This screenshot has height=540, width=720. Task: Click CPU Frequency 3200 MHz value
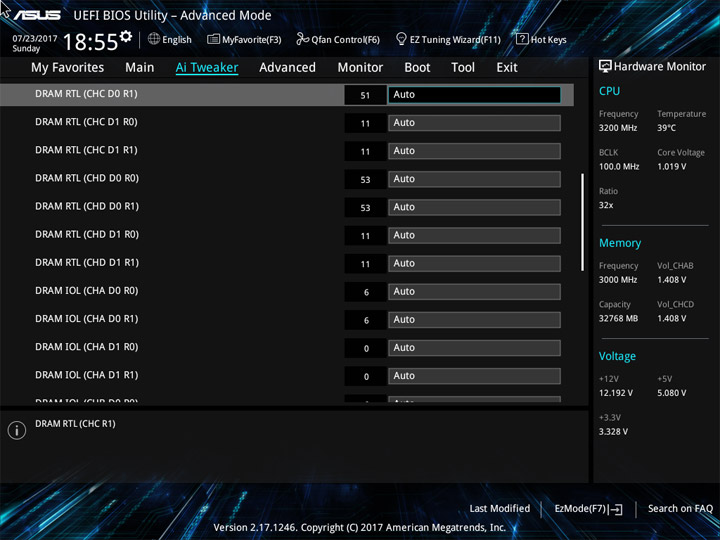pyautogui.click(x=618, y=128)
